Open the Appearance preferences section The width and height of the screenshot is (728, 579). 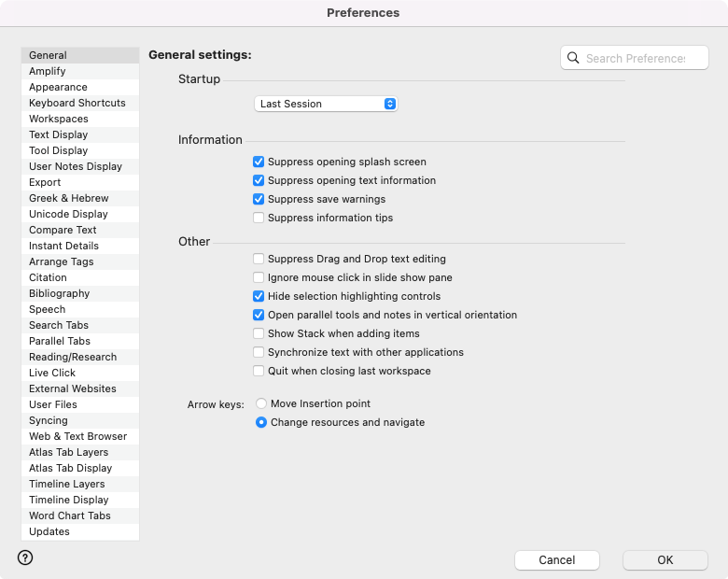(x=58, y=87)
